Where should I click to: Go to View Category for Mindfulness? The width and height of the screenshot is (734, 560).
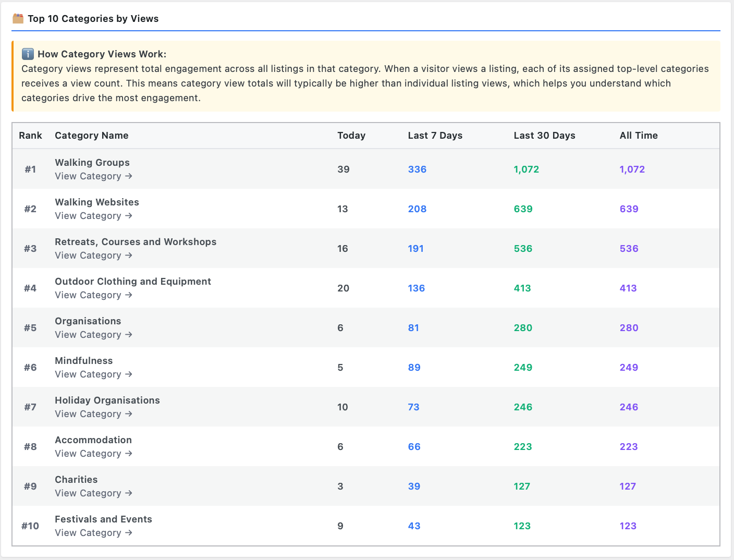(93, 374)
